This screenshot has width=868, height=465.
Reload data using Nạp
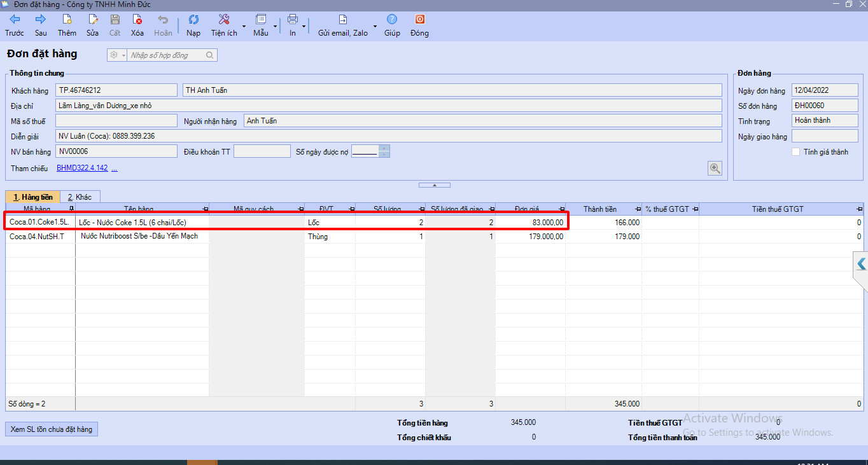193,25
